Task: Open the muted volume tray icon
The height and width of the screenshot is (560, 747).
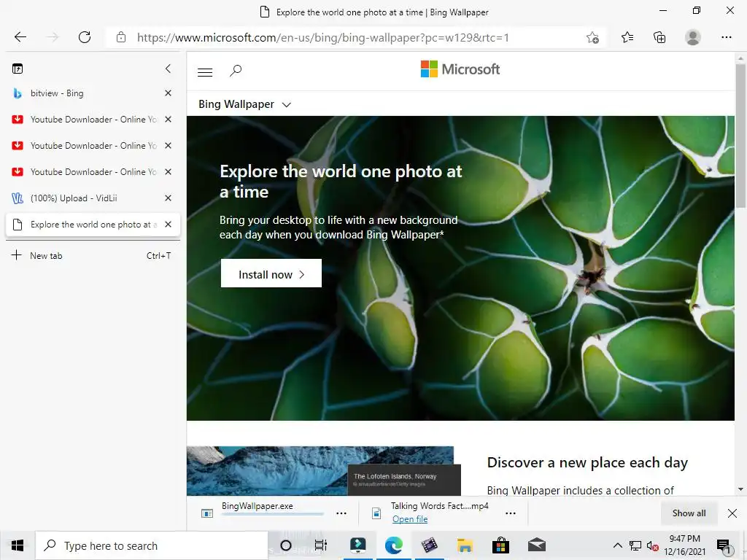Action: [x=652, y=545]
